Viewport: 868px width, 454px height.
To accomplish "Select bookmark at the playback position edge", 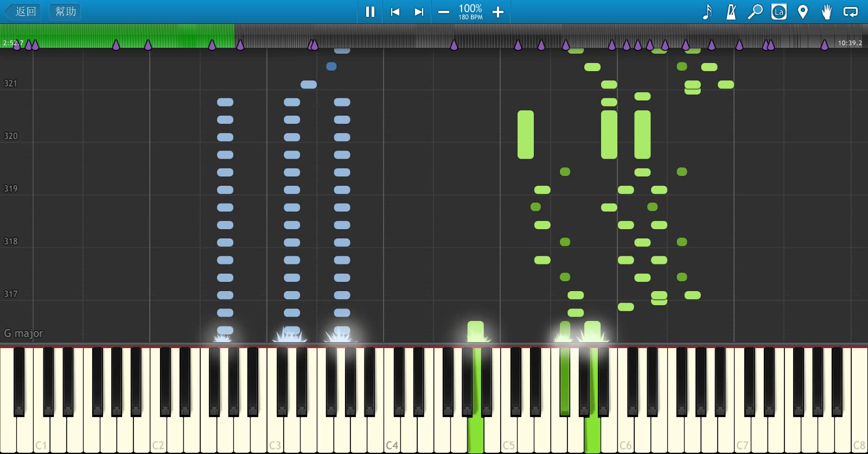I will [x=240, y=45].
